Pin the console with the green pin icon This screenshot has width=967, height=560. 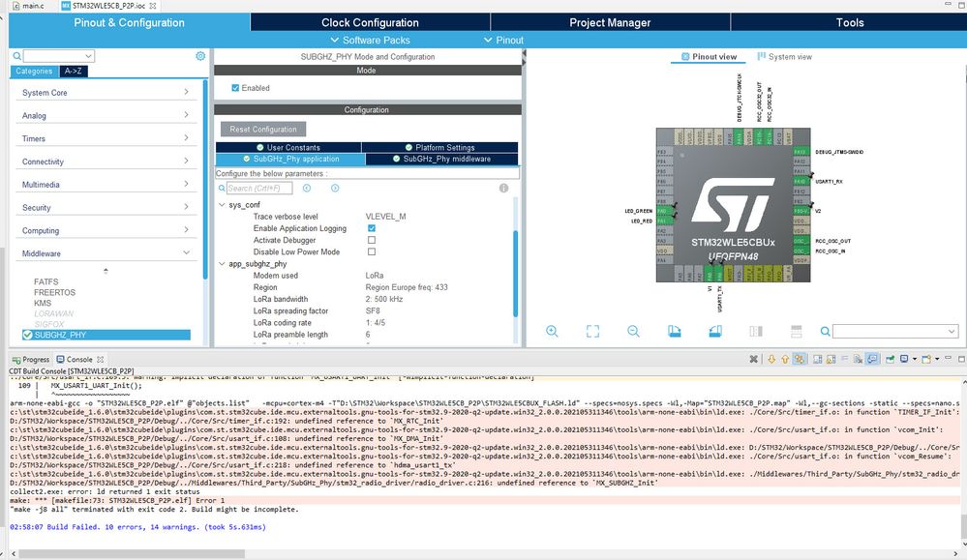[x=890, y=359]
